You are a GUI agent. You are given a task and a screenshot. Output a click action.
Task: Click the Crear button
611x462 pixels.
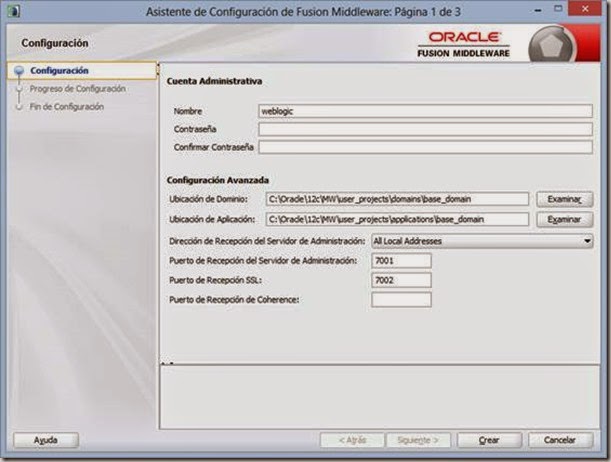[x=489, y=440]
